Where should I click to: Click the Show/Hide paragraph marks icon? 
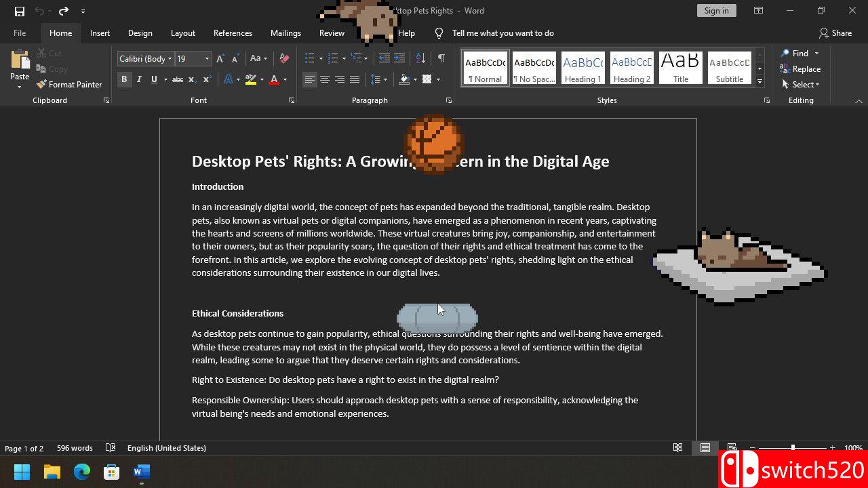pyautogui.click(x=441, y=59)
